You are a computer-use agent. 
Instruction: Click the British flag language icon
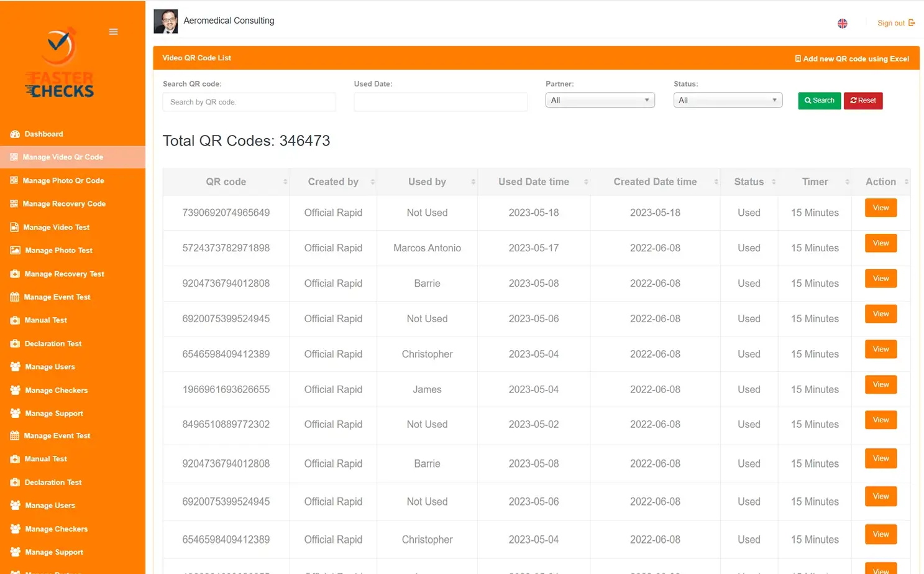(843, 23)
